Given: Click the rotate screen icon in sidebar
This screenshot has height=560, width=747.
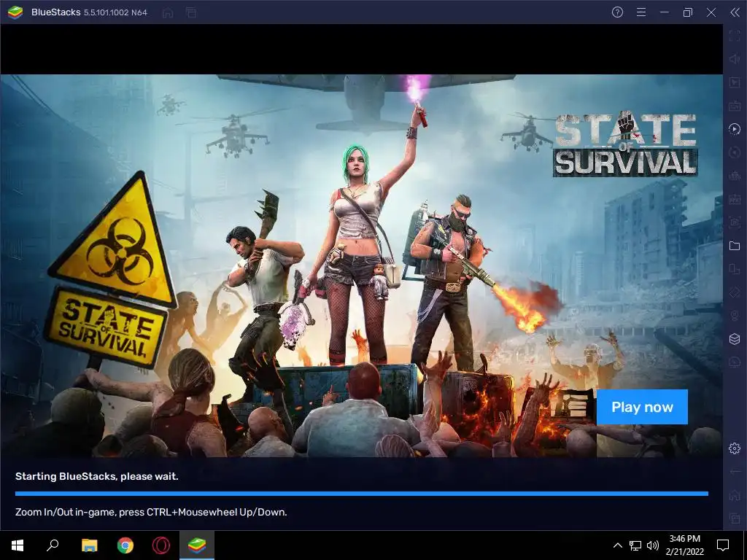Looking at the screenshot, I should tap(734, 269).
